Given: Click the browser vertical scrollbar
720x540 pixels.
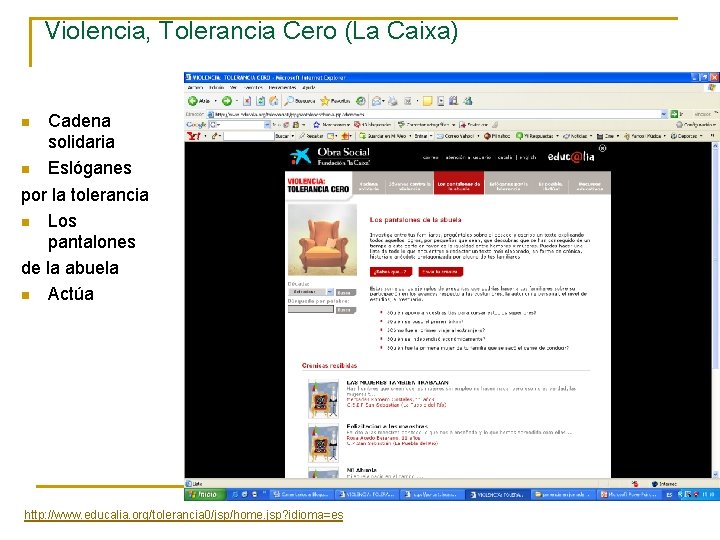Looking at the screenshot, I should pyautogui.click(x=715, y=310).
